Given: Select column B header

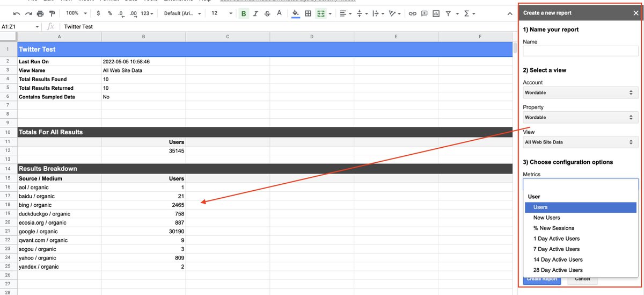Looking at the screenshot, I should tap(143, 37).
